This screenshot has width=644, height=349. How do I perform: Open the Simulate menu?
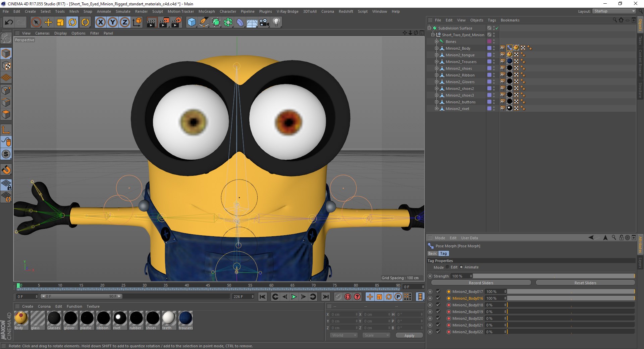coord(123,11)
